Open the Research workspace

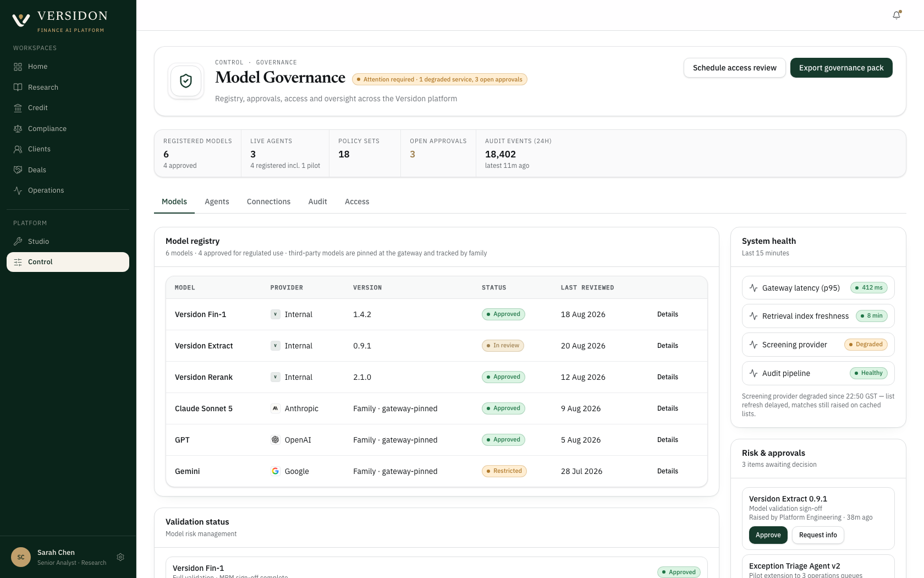pyautogui.click(x=68, y=88)
